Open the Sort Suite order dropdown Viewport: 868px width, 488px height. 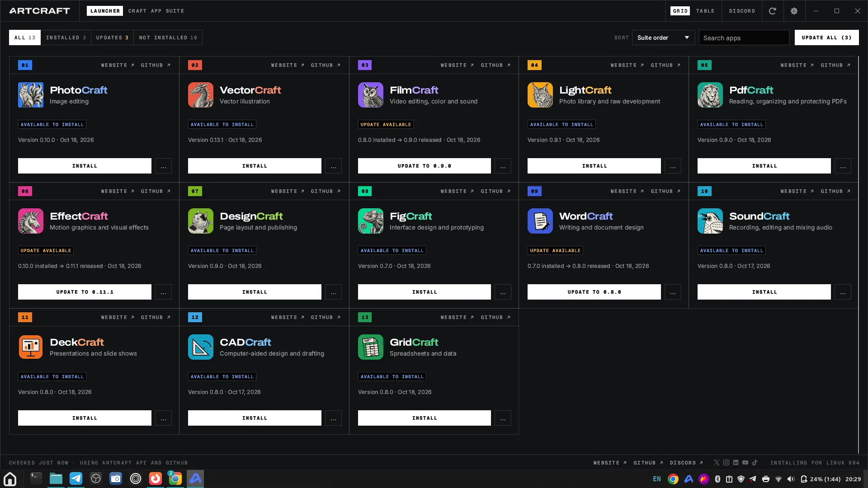(x=663, y=38)
